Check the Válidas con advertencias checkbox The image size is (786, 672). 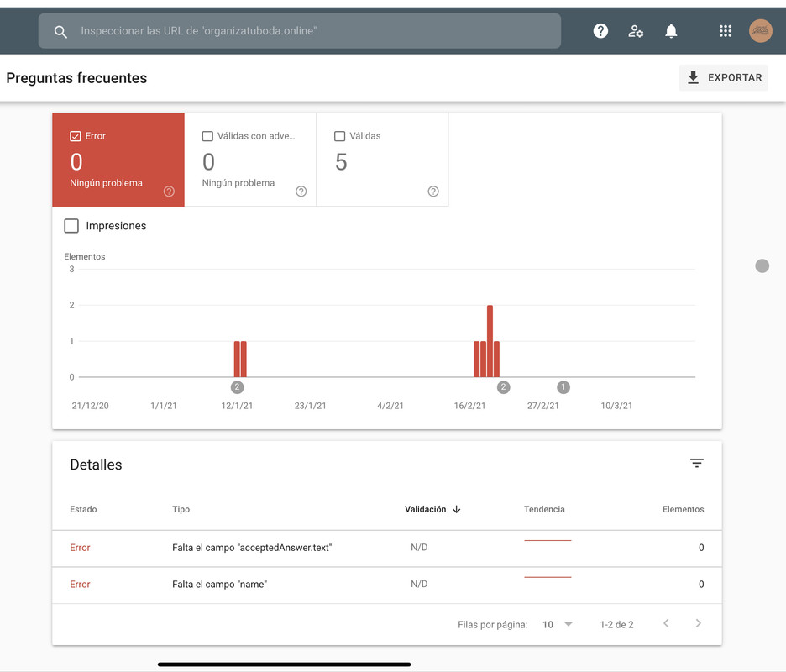207,136
